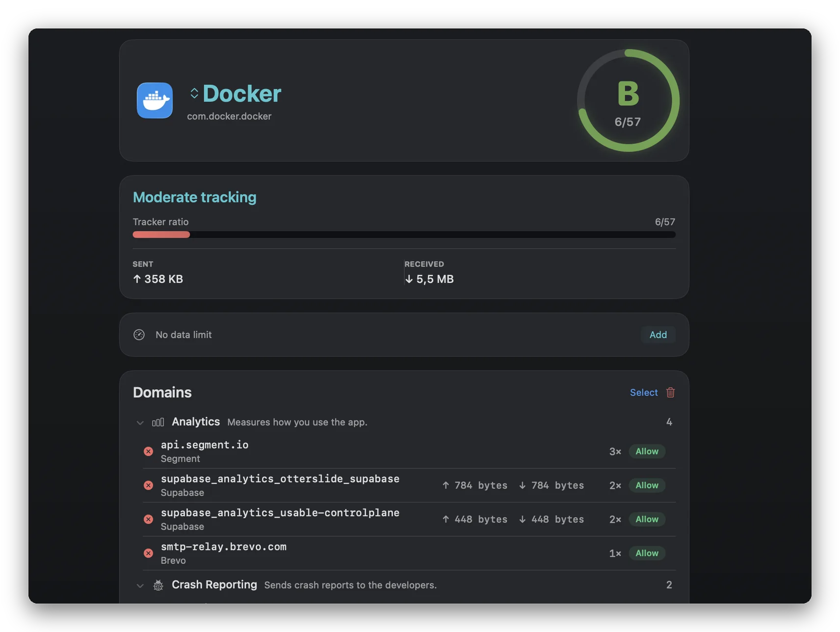Allow smtp-relay.brevo.com domain
This screenshot has width=840, height=632.
click(x=647, y=553)
